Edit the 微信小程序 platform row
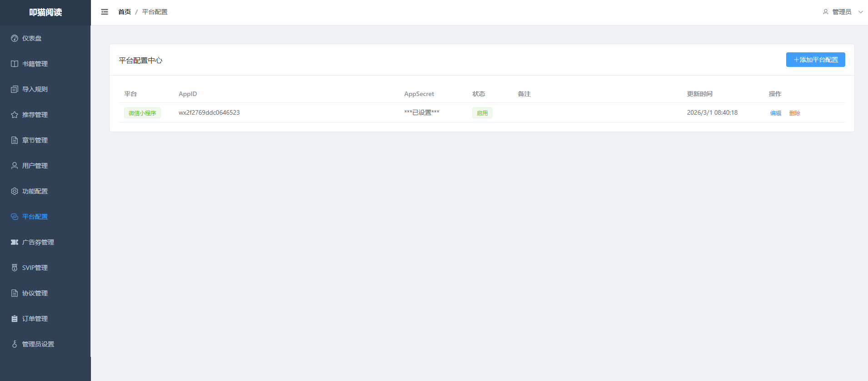The width and height of the screenshot is (868, 381). coord(775,113)
